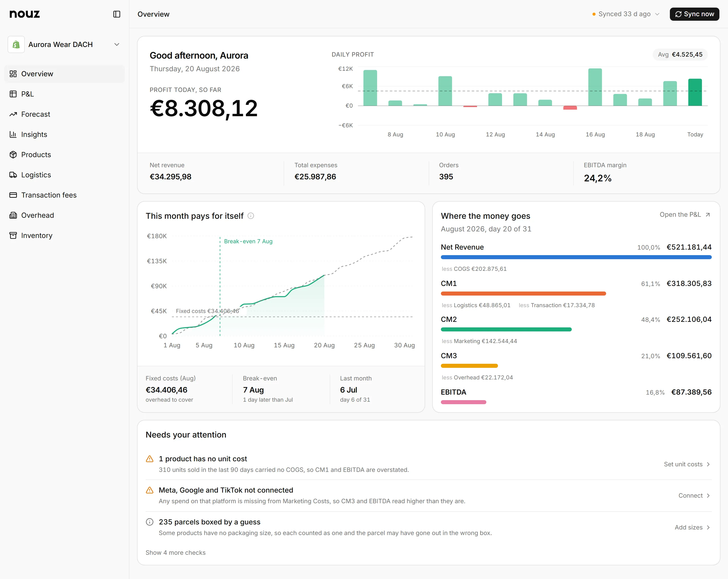Open the P&L menu item

64,94
